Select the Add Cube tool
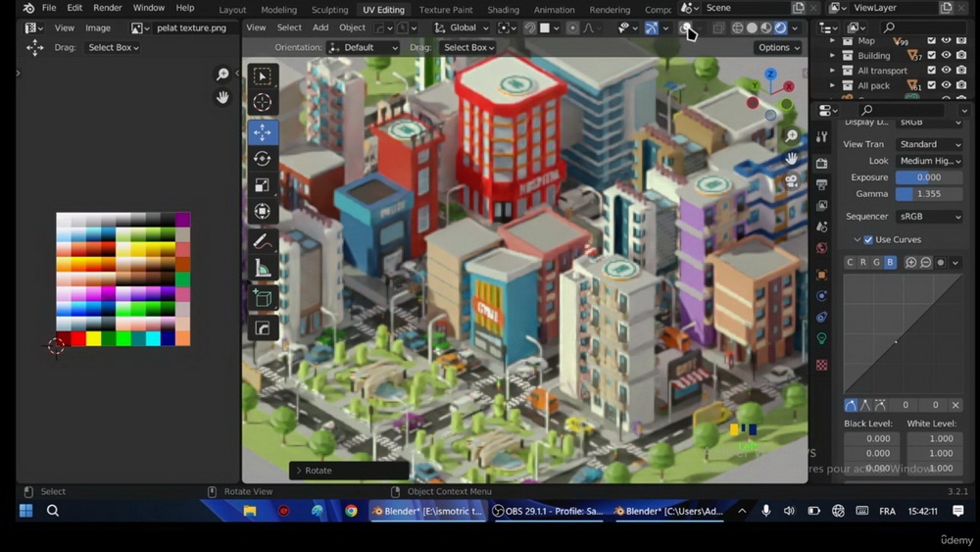The image size is (980, 552). coord(263,298)
